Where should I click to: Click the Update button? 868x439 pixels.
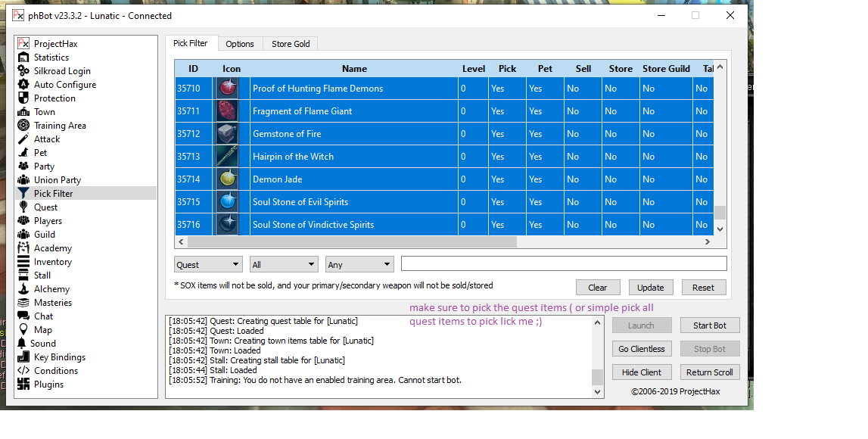tap(650, 288)
